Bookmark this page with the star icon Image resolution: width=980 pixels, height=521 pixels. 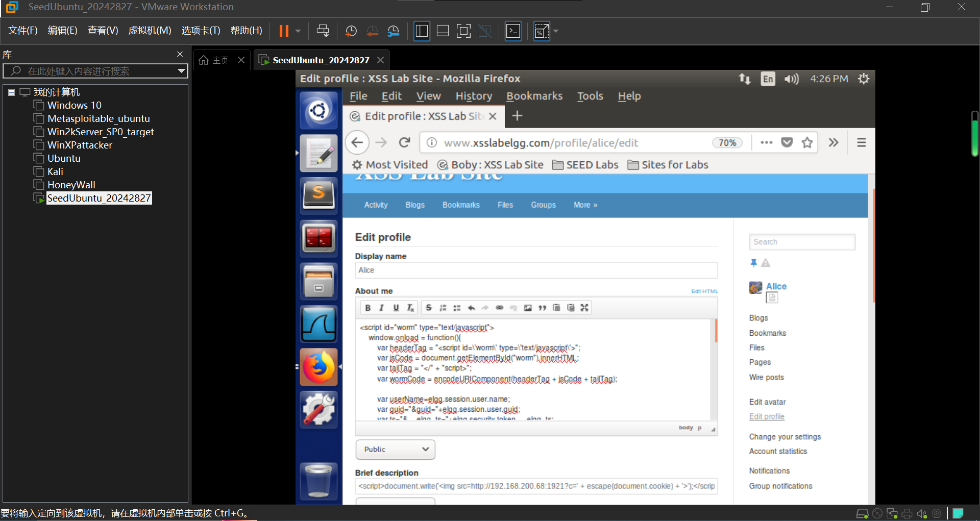click(807, 143)
